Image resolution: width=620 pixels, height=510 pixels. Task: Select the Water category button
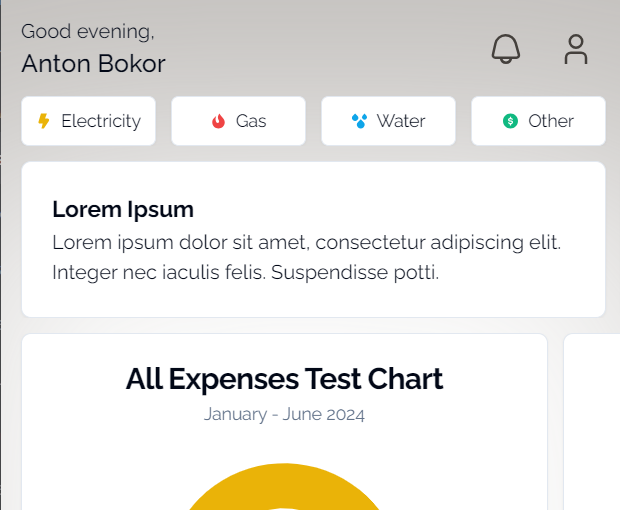point(389,121)
